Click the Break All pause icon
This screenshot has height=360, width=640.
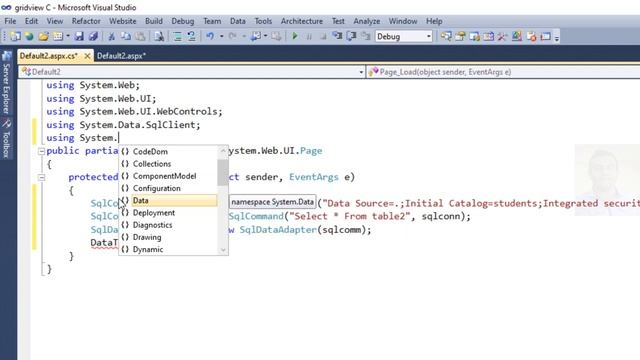click(309, 36)
